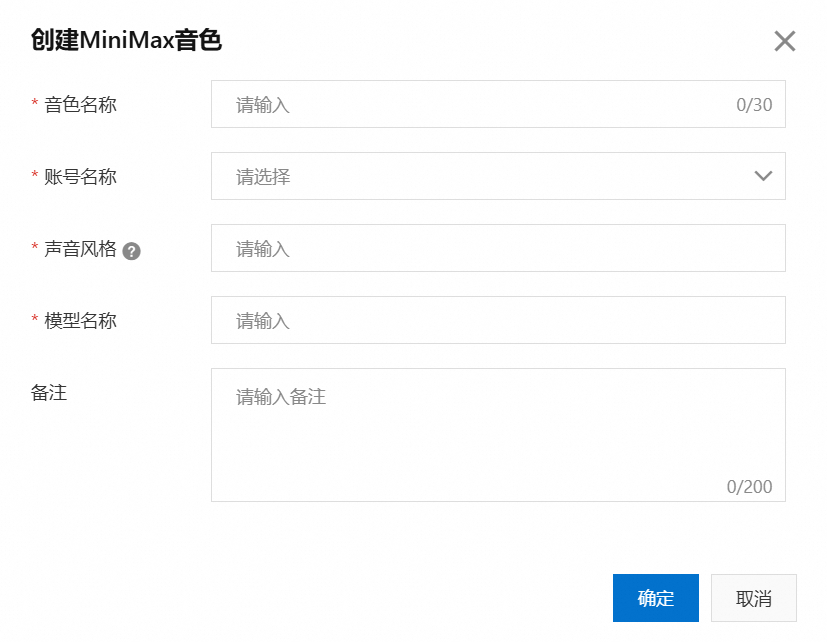Click the 账号名称 label

[80, 177]
